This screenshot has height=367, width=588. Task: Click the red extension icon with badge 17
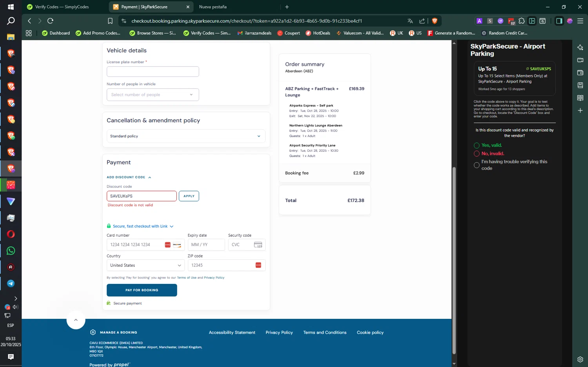tap(511, 21)
